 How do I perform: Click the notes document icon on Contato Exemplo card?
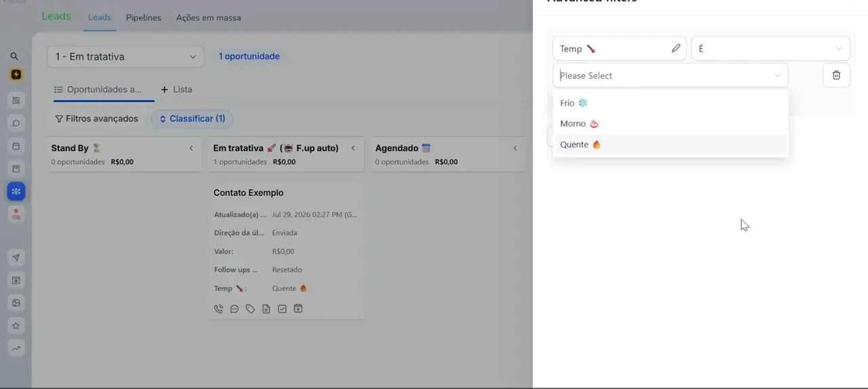pyautogui.click(x=266, y=309)
